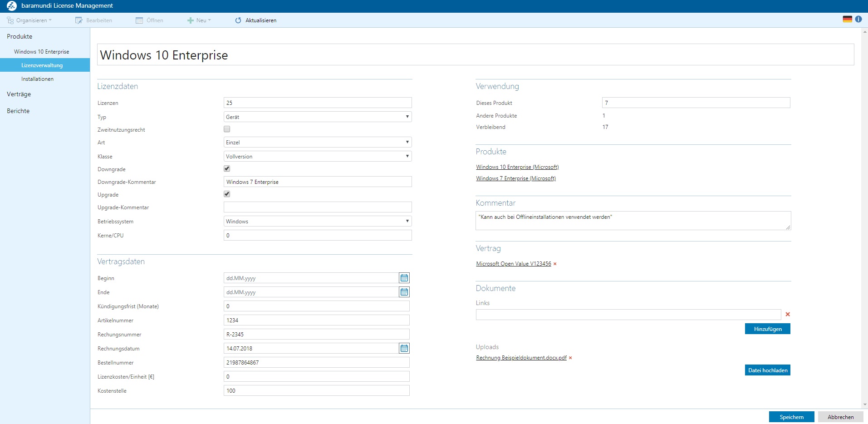Uncheck the Downgrade checkbox

point(227,168)
